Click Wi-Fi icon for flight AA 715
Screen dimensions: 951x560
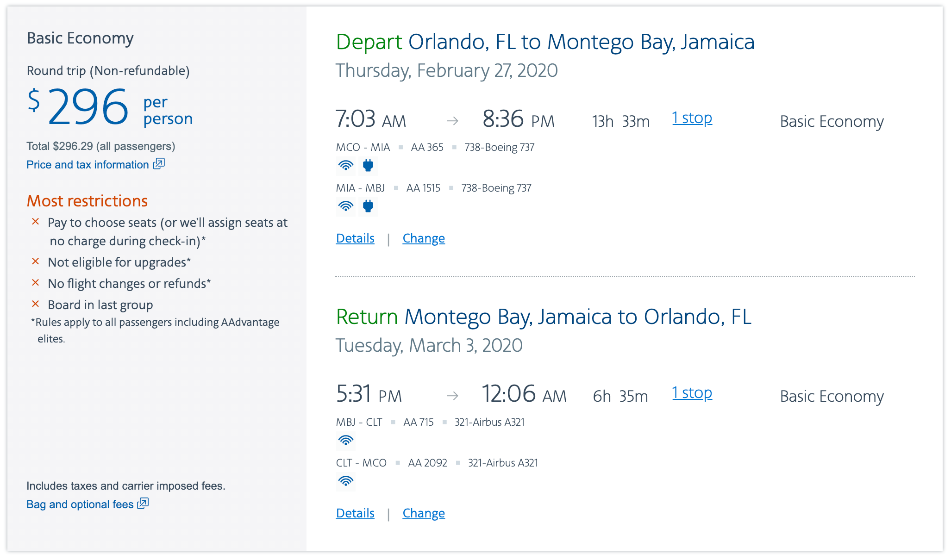pos(345,441)
